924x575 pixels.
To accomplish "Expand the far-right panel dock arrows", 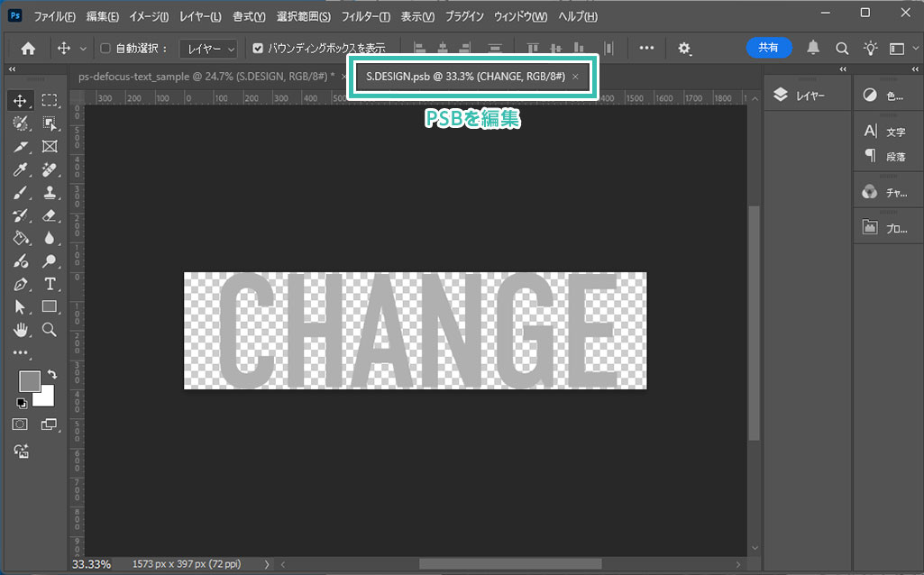I will pos(915,69).
